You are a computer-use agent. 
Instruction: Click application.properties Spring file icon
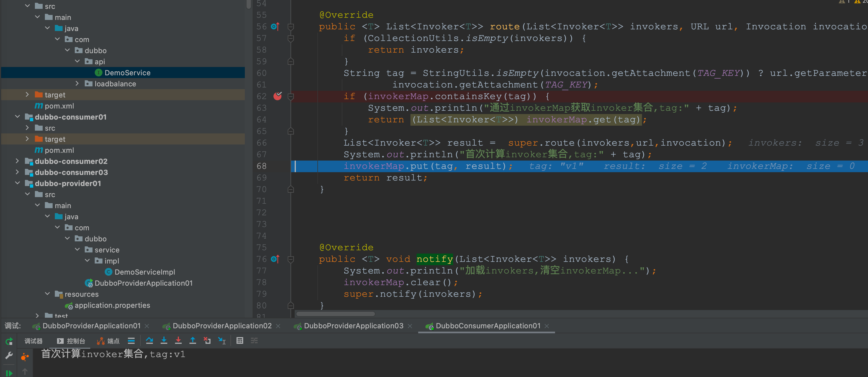point(69,306)
